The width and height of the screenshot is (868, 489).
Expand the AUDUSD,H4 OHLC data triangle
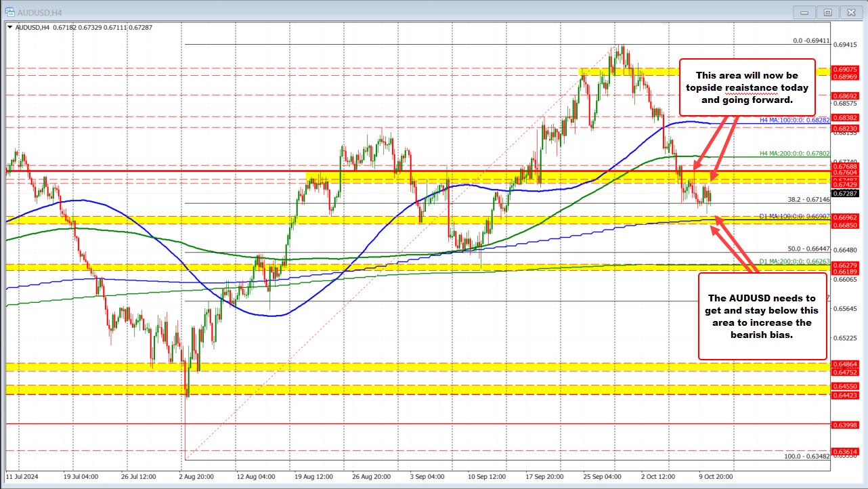point(9,28)
